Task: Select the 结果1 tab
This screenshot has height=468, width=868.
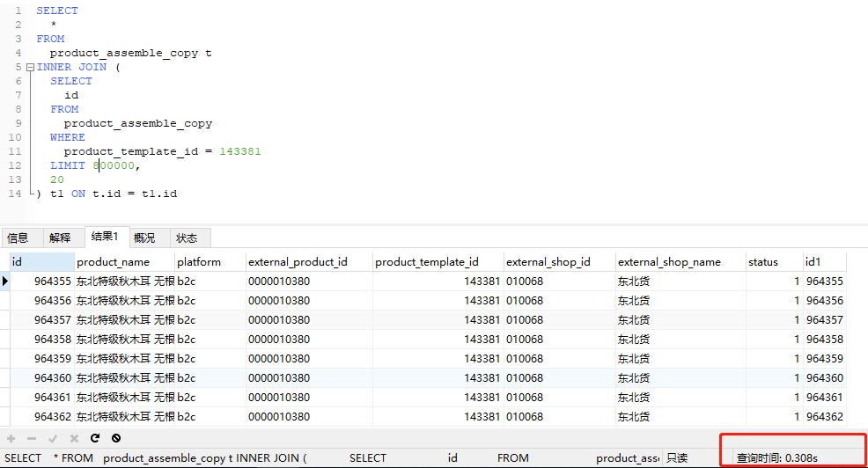Action: (x=105, y=237)
